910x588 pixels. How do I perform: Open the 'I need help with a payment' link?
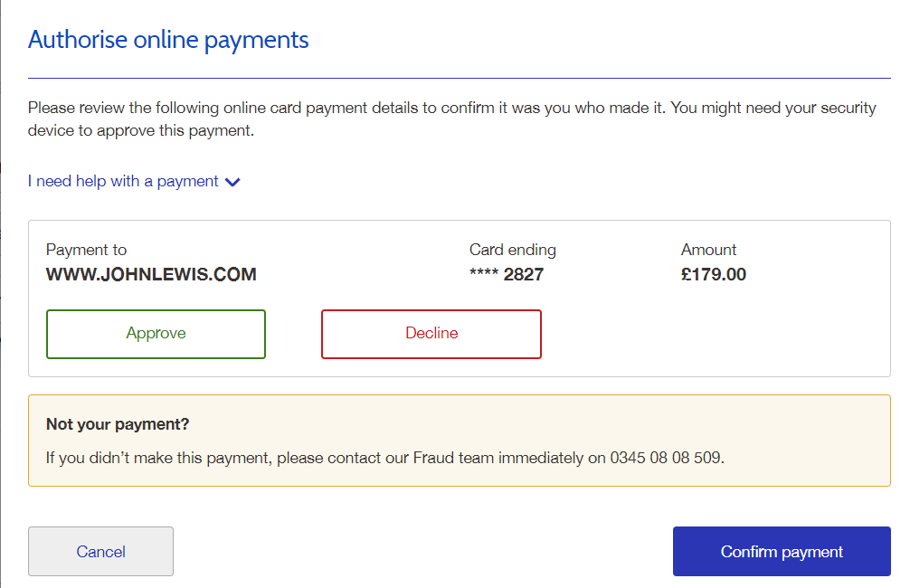click(123, 182)
